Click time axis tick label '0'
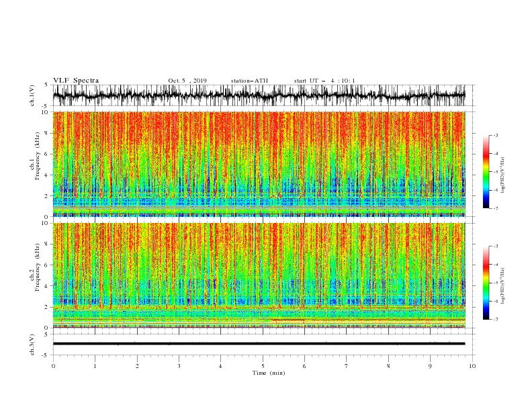 (53, 366)
